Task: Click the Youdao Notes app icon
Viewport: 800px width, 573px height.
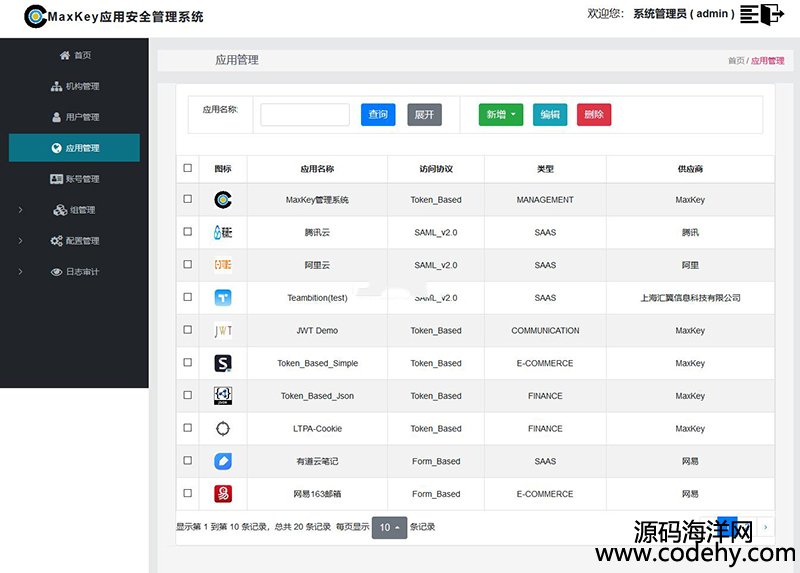Action: (x=223, y=461)
